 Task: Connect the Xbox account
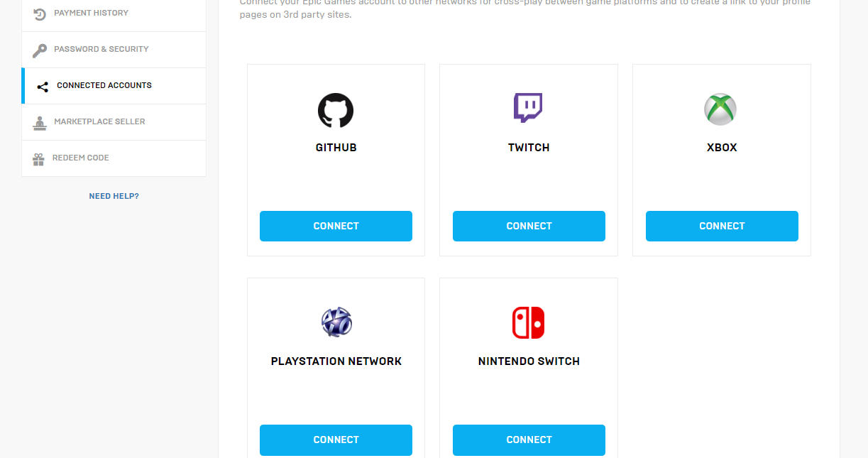coord(722,226)
